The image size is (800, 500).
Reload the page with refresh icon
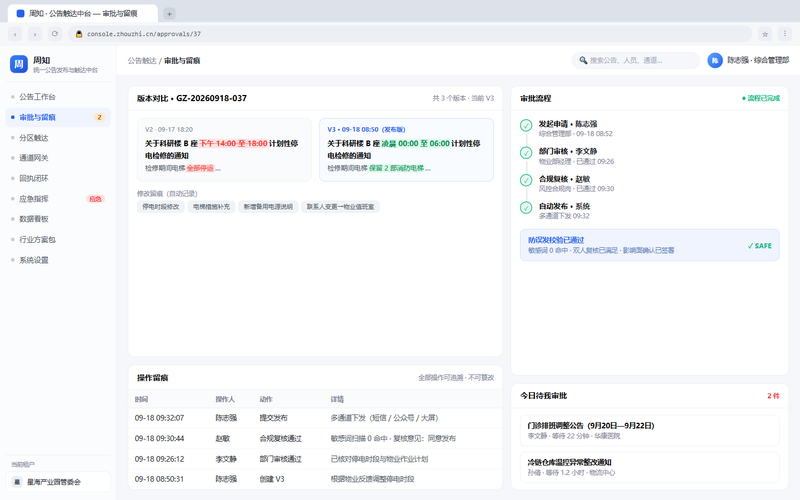point(55,34)
